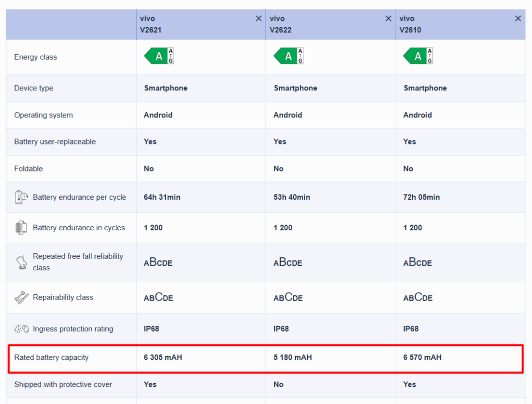Viewport: 532px width, 404px height.
Task: Click the energy class A label for V2622
Action: point(288,56)
